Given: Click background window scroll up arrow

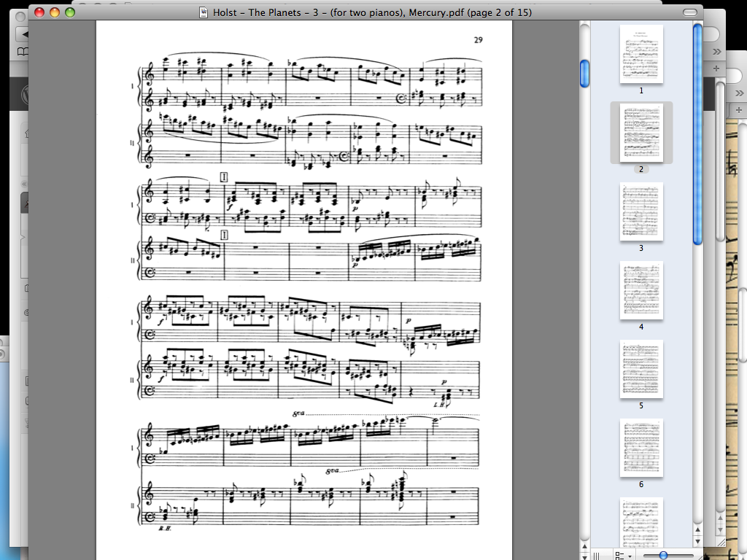Looking at the screenshot, I should 721,518.
